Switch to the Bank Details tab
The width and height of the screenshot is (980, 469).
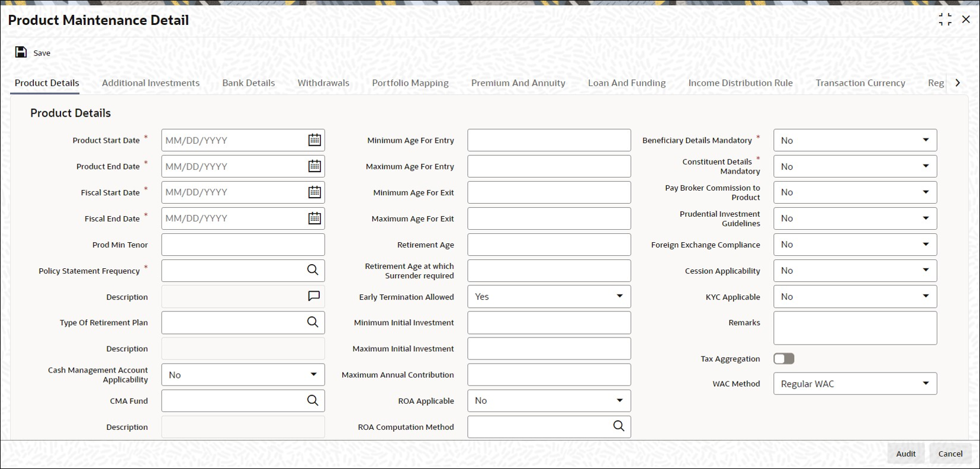(x=248, y=83)
